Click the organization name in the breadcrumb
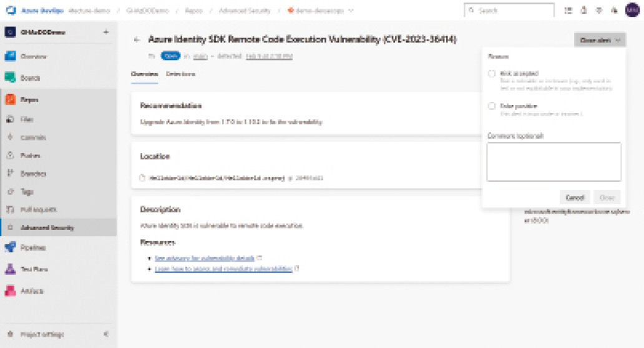Image resolution: width=644 pixels, height=348 pixels. coord(89,11)
